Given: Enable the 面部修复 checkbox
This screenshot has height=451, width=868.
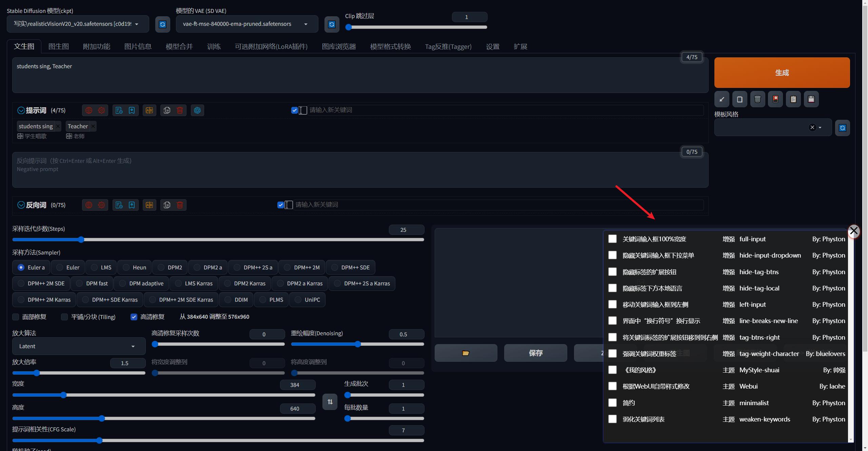Looking at the screenshot, I should click(16, 317).
